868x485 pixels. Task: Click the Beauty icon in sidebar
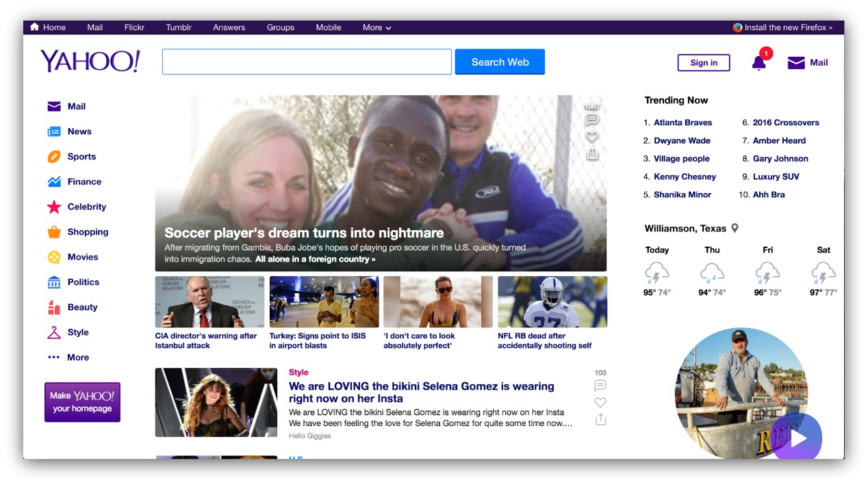tap(54, 307)
